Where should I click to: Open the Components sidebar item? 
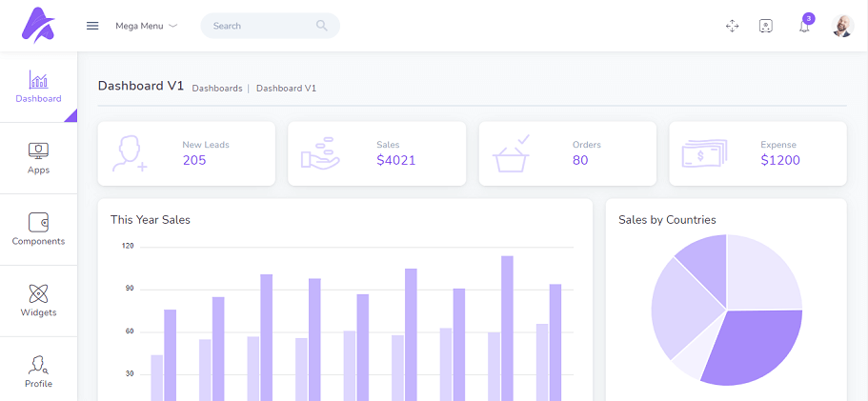38,230
